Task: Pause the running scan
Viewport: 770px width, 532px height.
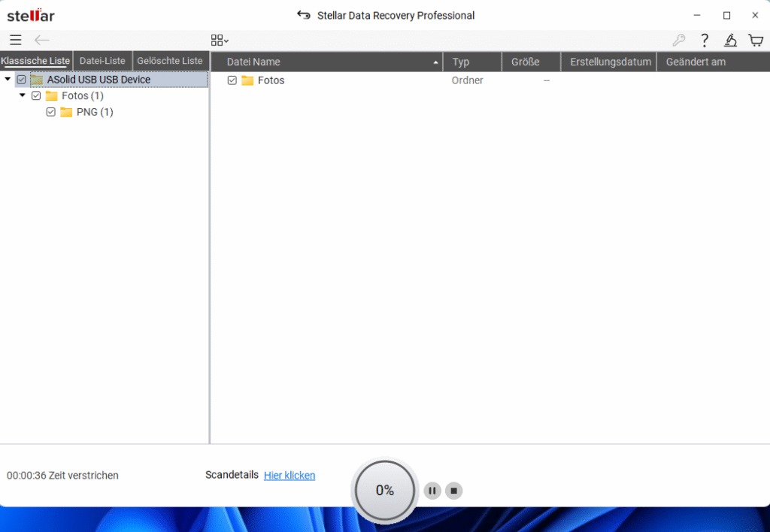Action: [x=432, y=491]
